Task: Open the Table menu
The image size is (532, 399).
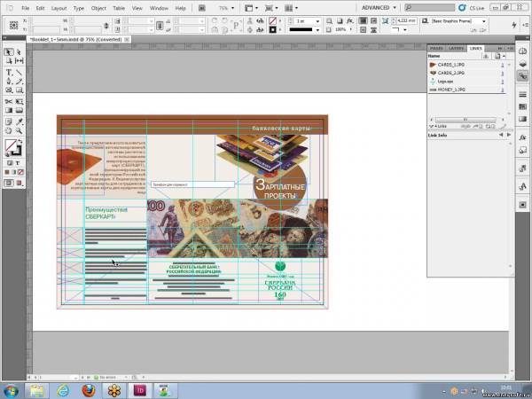Action: (119, 8)
